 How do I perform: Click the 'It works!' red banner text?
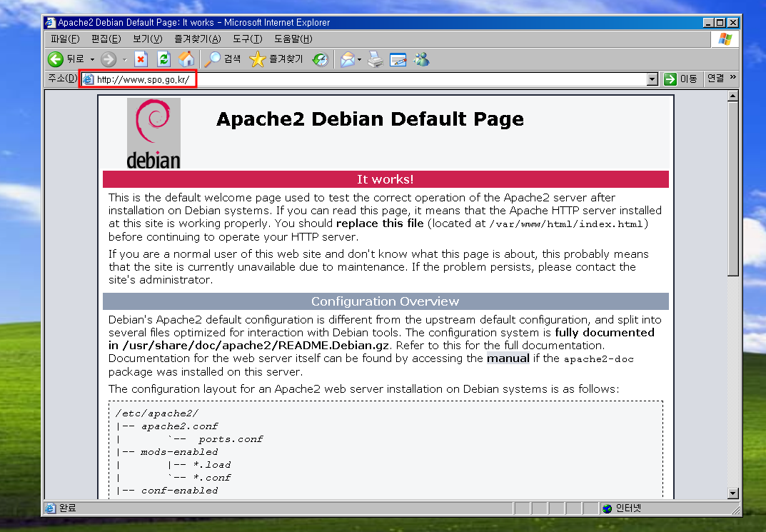pos(385,179)
